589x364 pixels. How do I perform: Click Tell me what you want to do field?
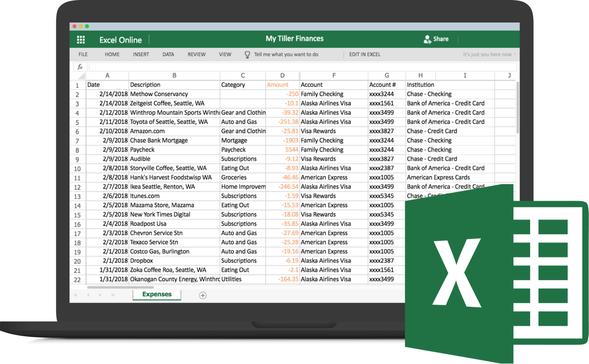pyautogui.click(x=286, y=55)
